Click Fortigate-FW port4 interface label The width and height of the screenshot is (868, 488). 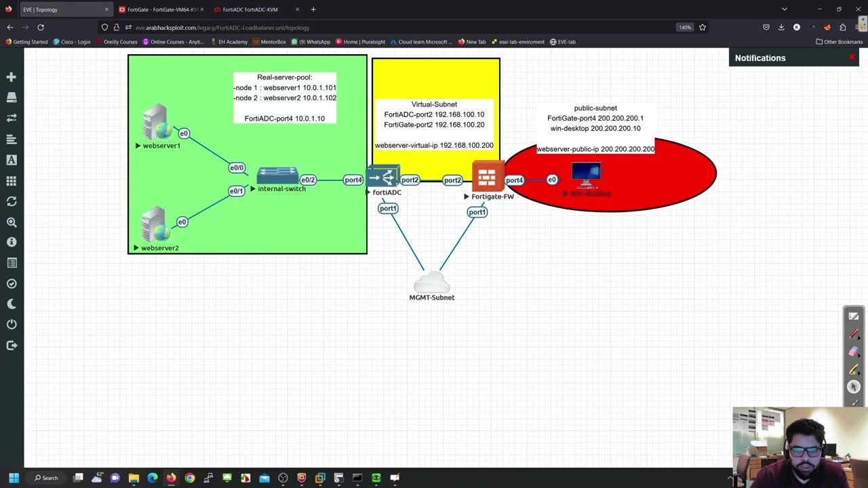[x=514, y=180]
